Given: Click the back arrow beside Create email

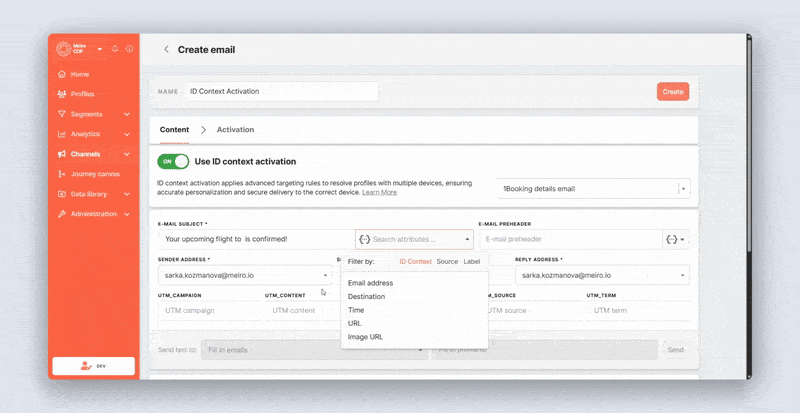Looking at the screenshot, I should pyautogui.click(x=166, y=49).
